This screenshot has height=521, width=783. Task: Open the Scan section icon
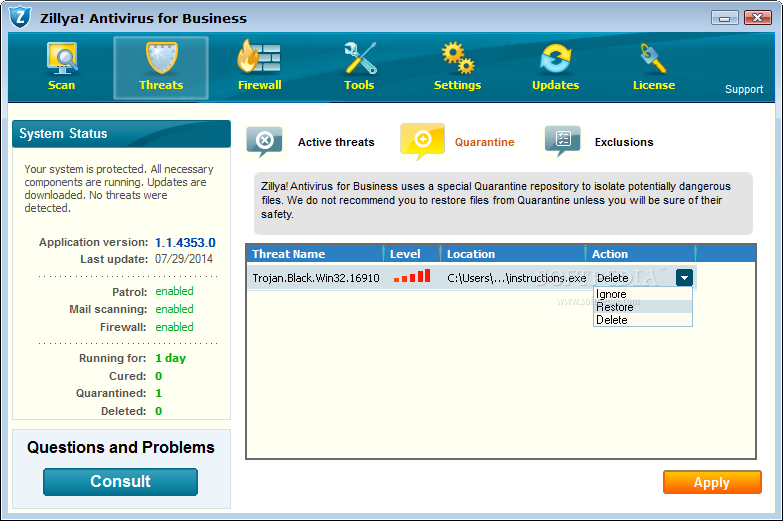coord(62,58)
